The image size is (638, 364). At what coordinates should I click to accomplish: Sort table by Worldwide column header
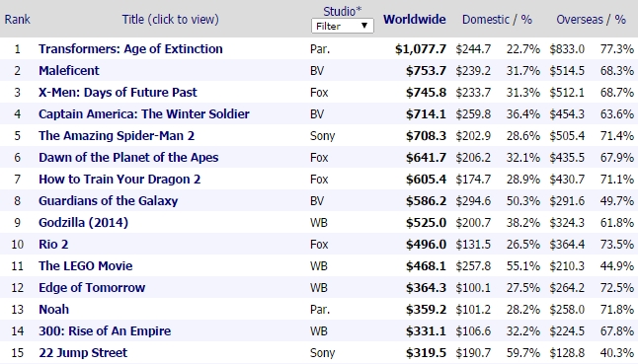tap(414, 20)
